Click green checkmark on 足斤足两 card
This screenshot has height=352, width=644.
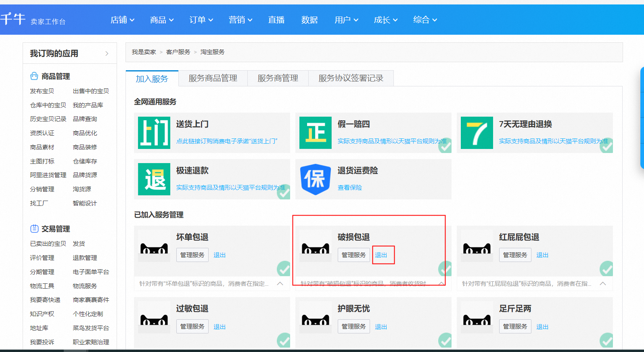tap(606, 340)
